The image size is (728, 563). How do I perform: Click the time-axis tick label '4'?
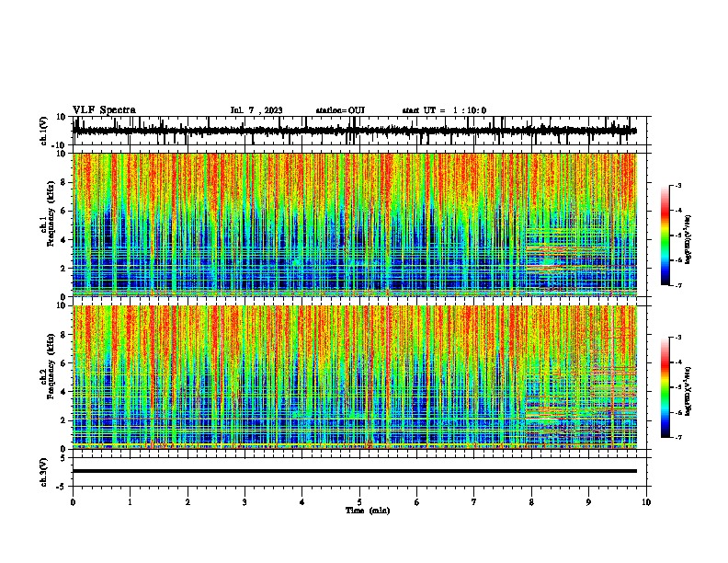(302, 502)
